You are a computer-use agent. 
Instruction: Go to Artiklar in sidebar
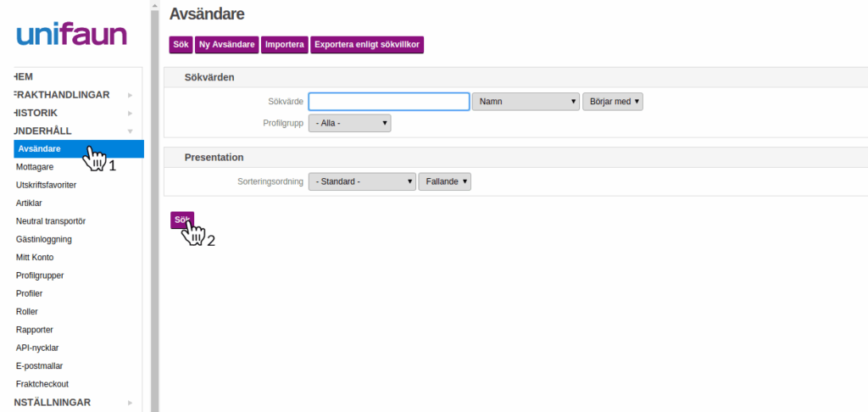point(29,203)
